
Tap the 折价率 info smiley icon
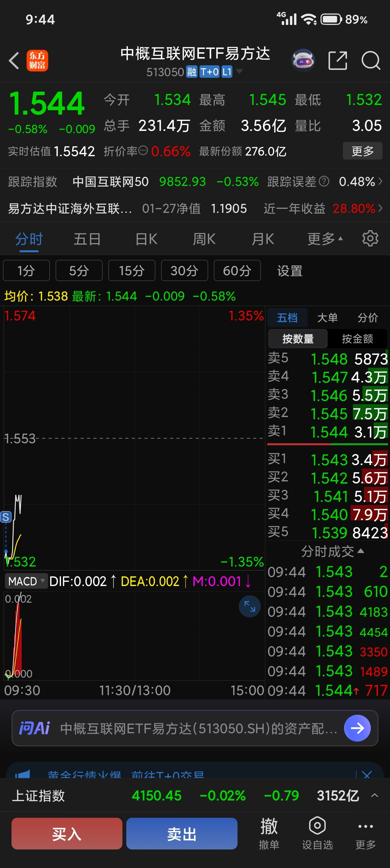pyautogui.click(x=143, y=151)
